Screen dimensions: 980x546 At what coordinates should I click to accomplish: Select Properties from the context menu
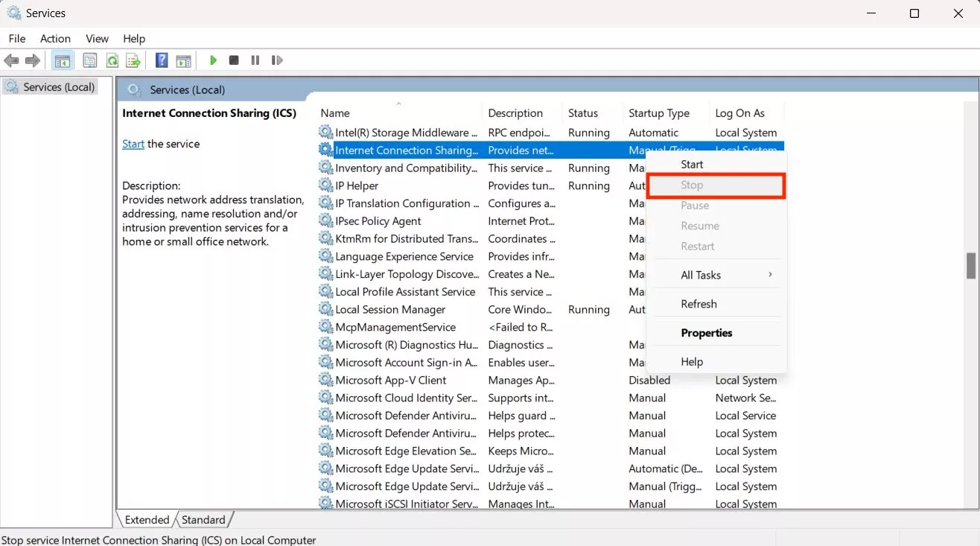(706, 333)
